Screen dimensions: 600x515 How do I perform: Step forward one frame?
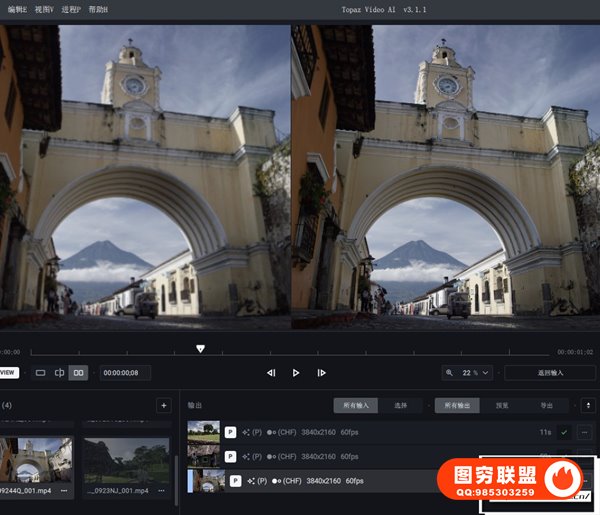point(321,373)
